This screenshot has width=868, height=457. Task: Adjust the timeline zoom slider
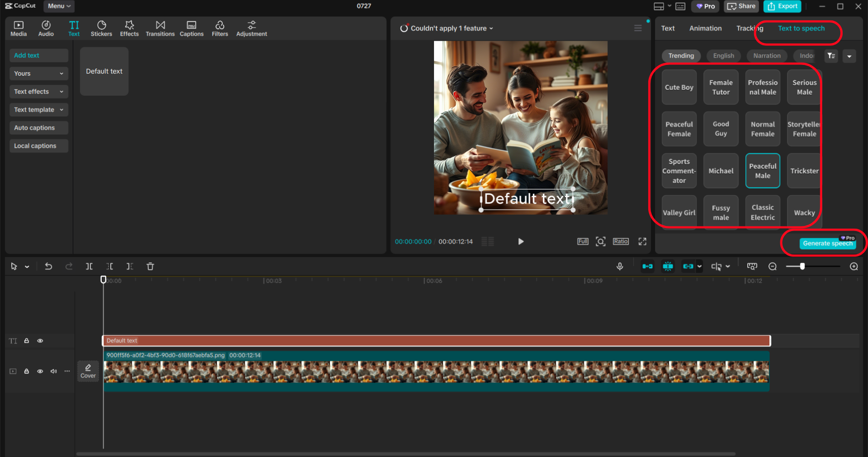pyautogui.click(x=802, y=266)
